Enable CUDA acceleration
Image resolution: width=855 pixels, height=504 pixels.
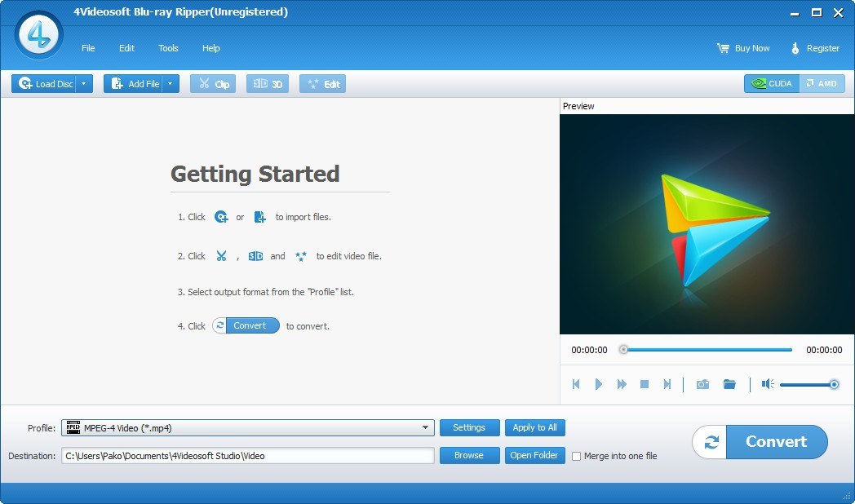[770, 82]
